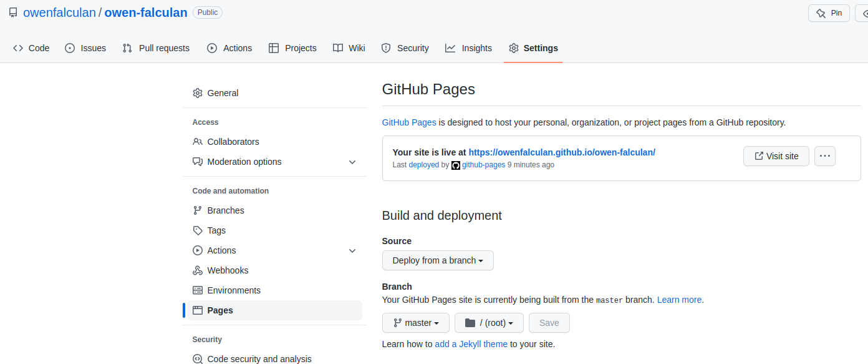Click the people icon beside Collaborators
The image size is (868, 364).
[198, 142]
